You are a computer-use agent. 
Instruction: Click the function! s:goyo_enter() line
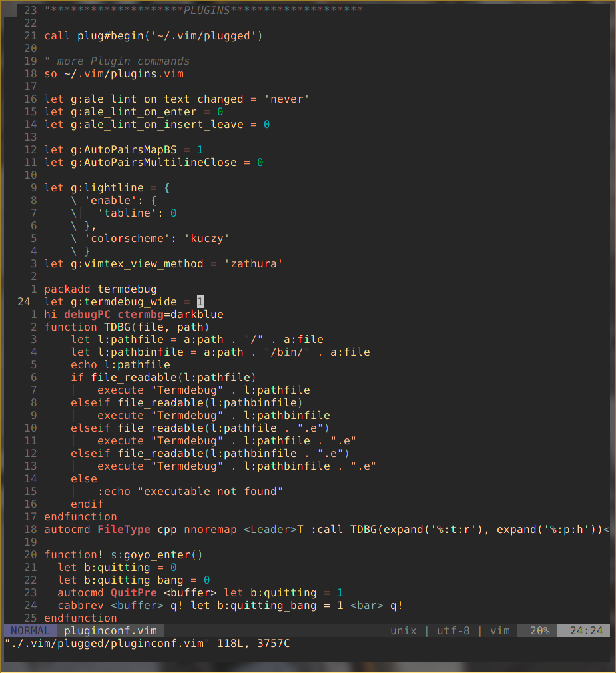pyautogui.click(x=124, y=555)
